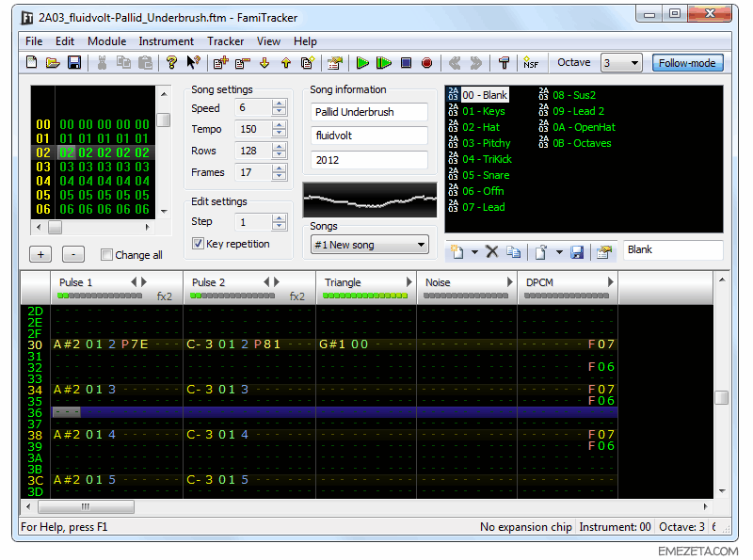Edit the selected instrument via the editor icon
Screen dimensions: 753x560
[604, 251]
